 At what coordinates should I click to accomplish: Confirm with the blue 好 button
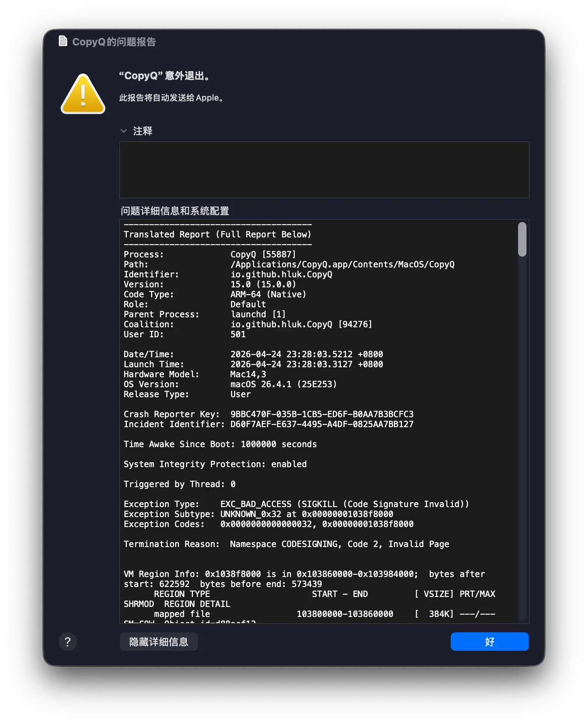click(x=490, y=642)
